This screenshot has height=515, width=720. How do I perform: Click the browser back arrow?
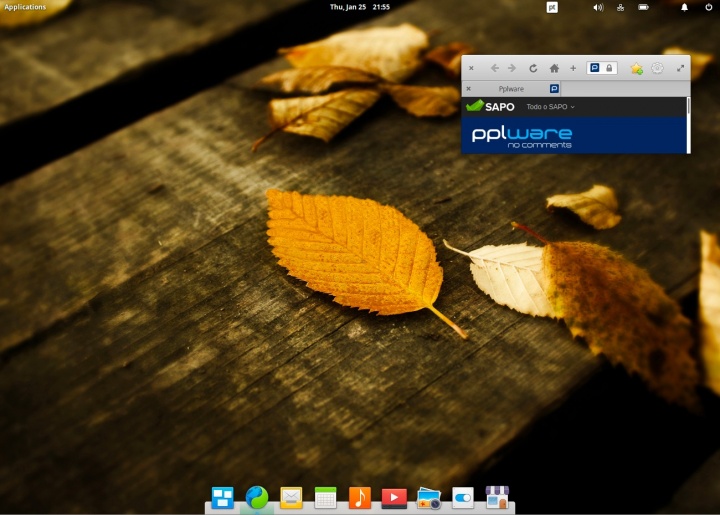coord(495,69)
